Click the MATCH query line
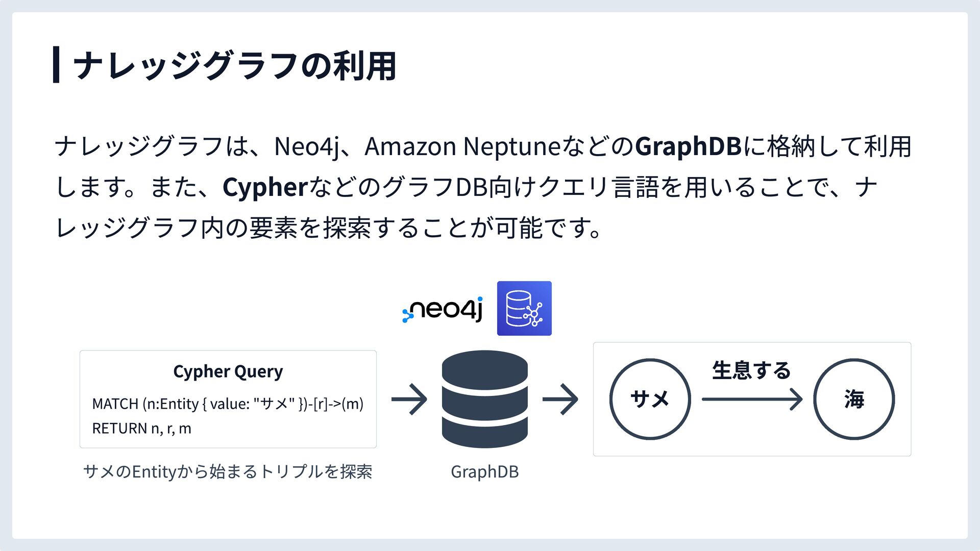The width and height of the screenshot is (980, 551). (228, 404)
